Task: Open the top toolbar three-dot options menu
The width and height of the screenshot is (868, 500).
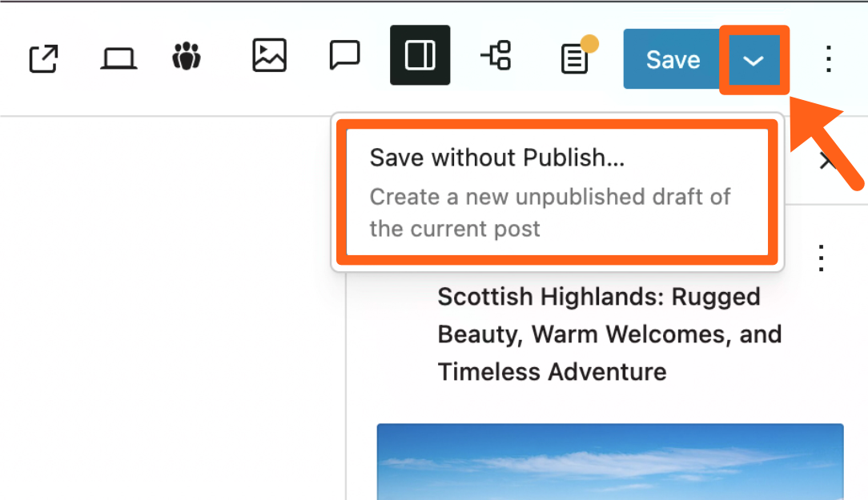Action: pos(829,59)
